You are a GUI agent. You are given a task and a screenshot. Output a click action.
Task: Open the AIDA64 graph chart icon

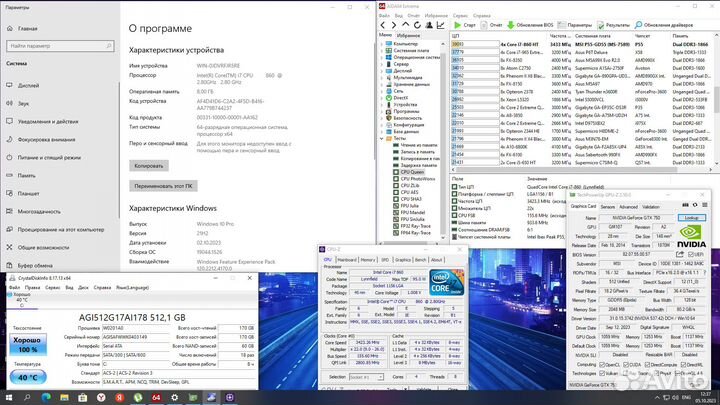(x=441, y=25)
